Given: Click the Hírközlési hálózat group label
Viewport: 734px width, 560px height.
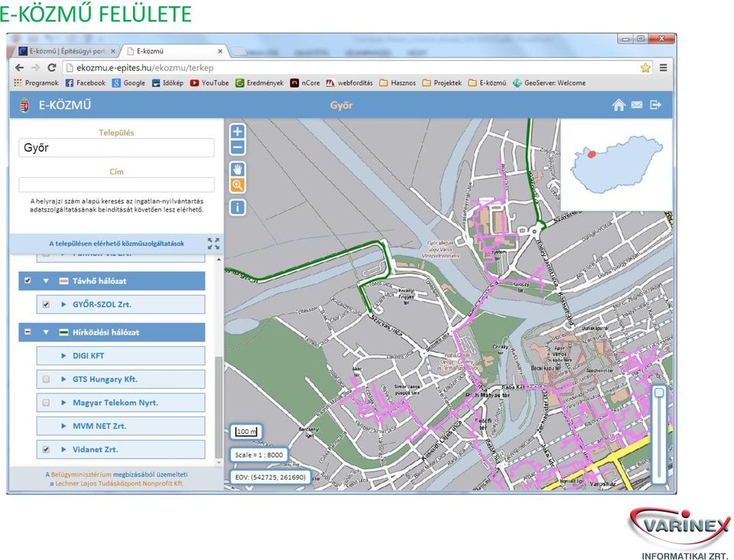Looking at the screenshot, I should click(x=106, y=332).
